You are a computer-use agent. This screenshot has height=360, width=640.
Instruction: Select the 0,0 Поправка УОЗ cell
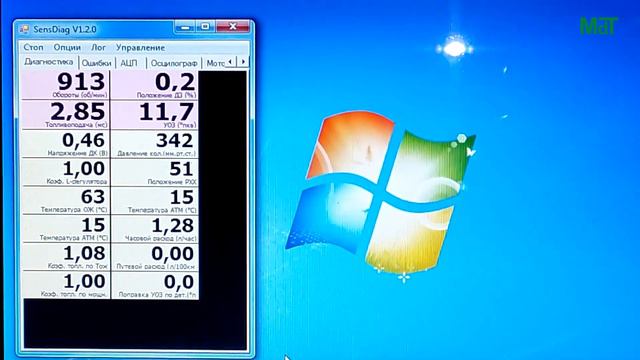pos(155,285)
